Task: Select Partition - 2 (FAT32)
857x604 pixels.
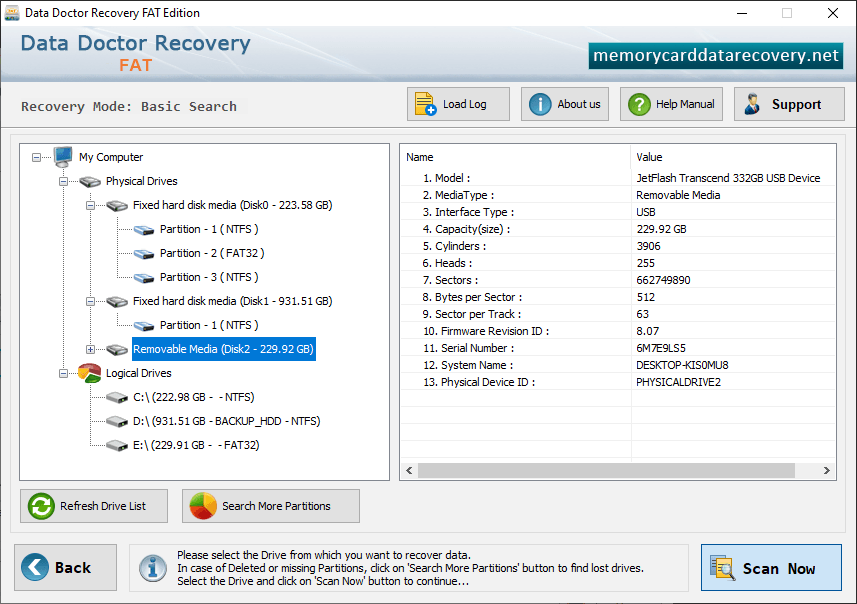Action: coord(212,253)
